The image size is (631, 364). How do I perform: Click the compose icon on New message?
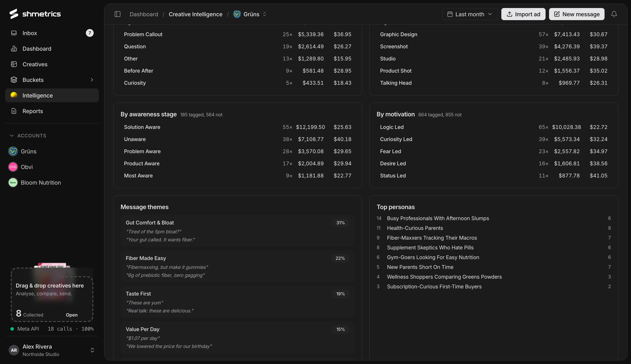coord(557,14)
